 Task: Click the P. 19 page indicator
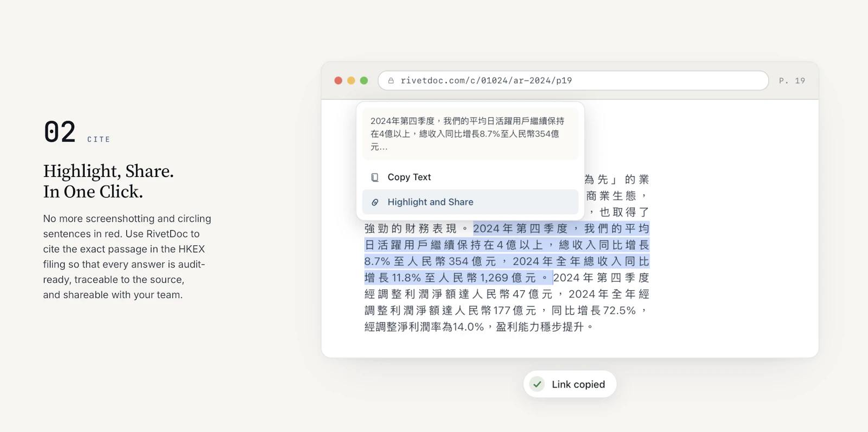792,80
